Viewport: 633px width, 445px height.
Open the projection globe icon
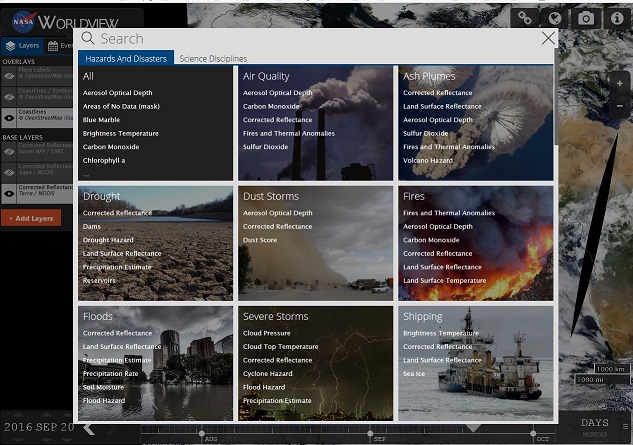pyautogui.click(x=555, y=18)
